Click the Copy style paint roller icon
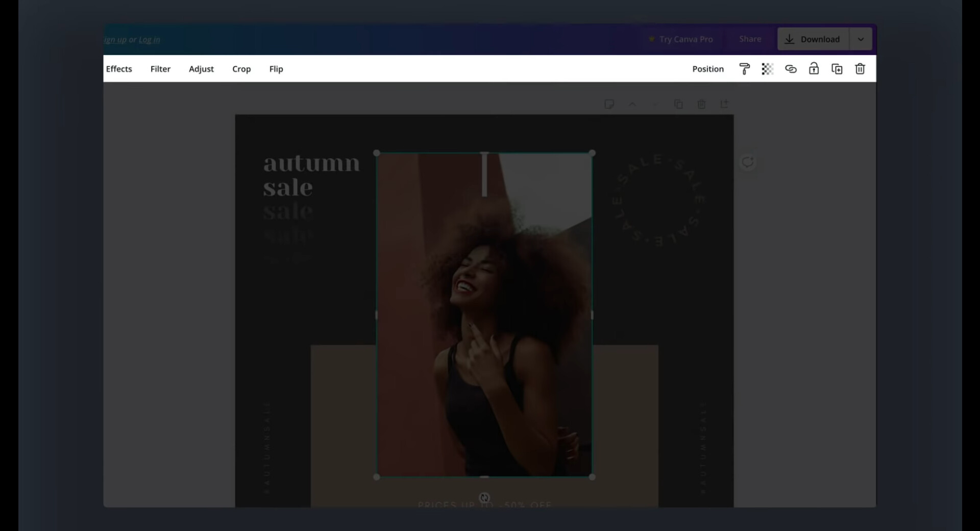The height and width of the screenshot is (531, 980). (x=745, y=69)
